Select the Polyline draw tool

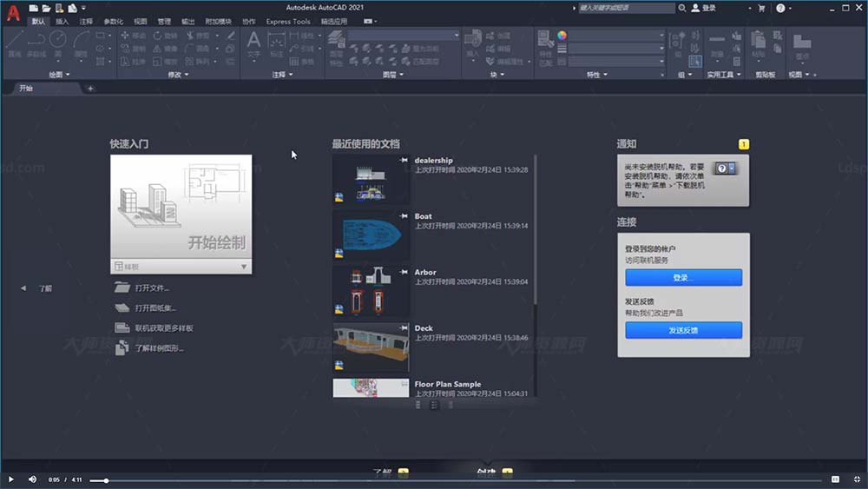coord(36,43)
